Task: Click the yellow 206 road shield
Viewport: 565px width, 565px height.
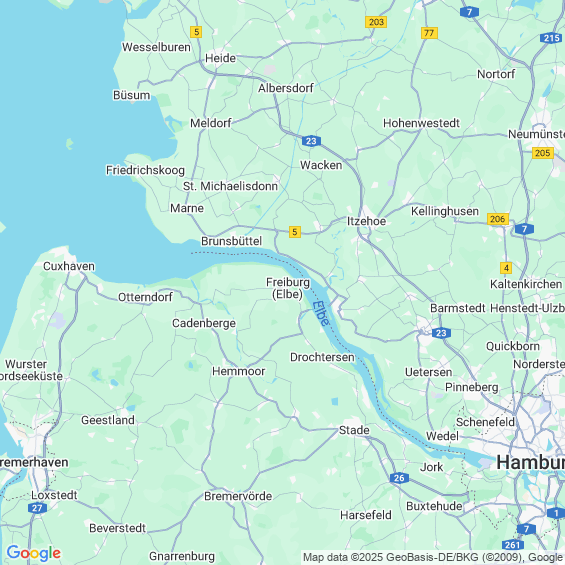Action: coord(498,219)
